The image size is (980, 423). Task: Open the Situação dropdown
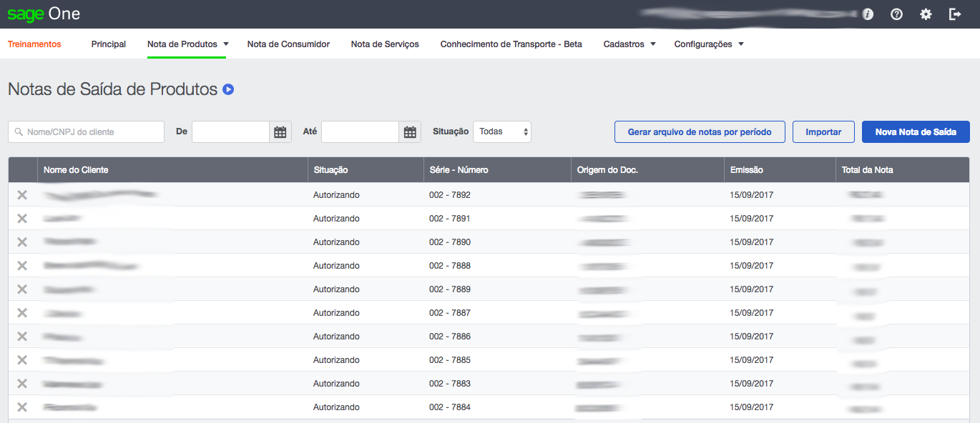tap(501, 131)
